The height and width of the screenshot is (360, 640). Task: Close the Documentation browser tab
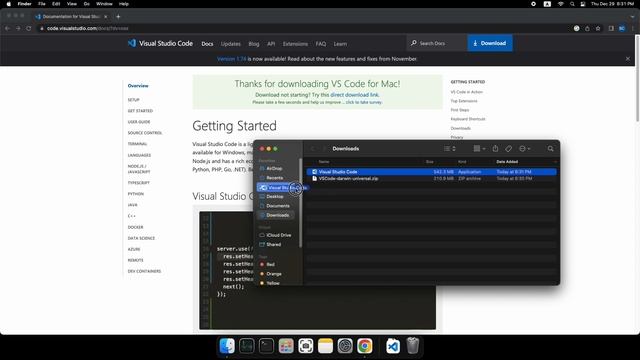pyautogui.click(x=105, y=17)
